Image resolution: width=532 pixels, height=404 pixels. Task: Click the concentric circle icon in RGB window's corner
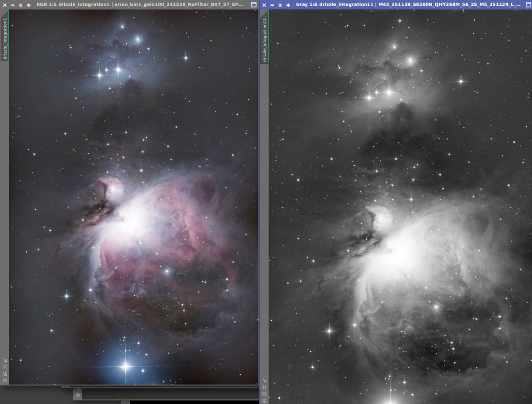click(x=5, y=381)
